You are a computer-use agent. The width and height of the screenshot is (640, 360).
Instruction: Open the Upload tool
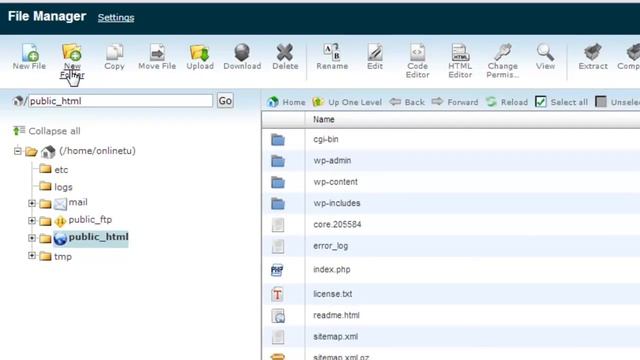[x=200, y=57]
